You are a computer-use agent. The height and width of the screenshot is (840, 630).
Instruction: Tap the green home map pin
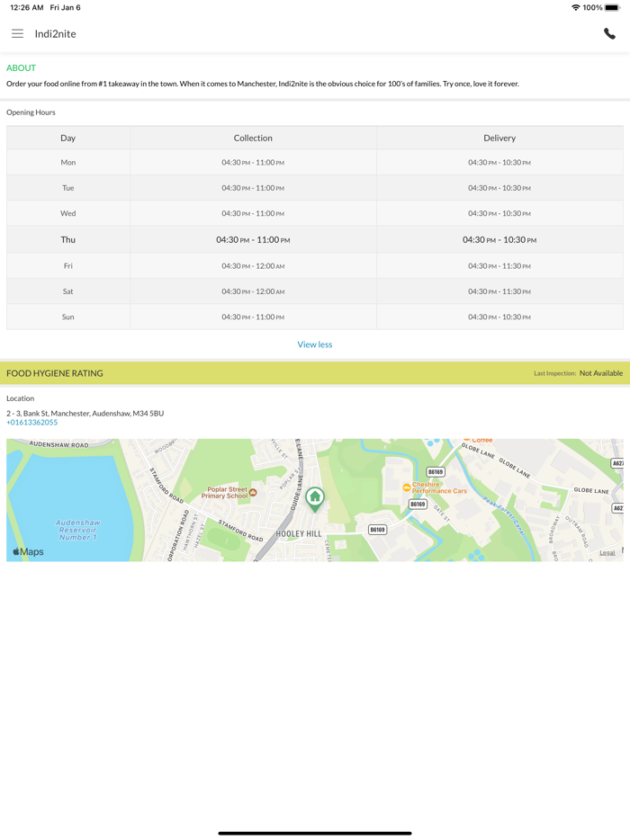coord(315,499)
